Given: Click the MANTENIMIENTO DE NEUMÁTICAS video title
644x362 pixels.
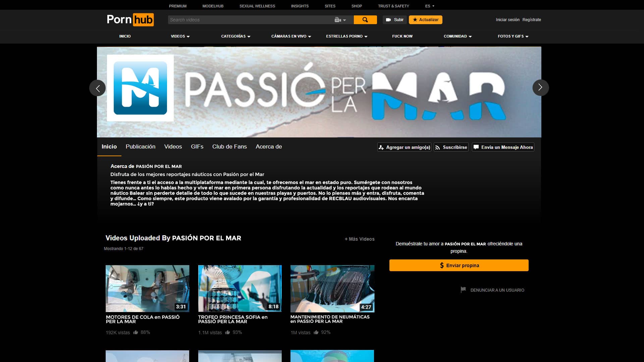Looking at the screenshot, I should 330,319.
